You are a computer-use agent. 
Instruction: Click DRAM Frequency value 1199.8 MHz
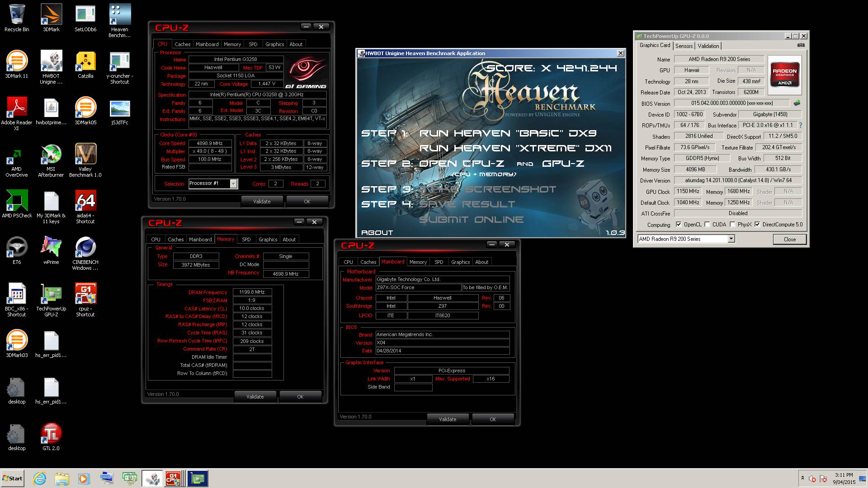tap(252, 292)
